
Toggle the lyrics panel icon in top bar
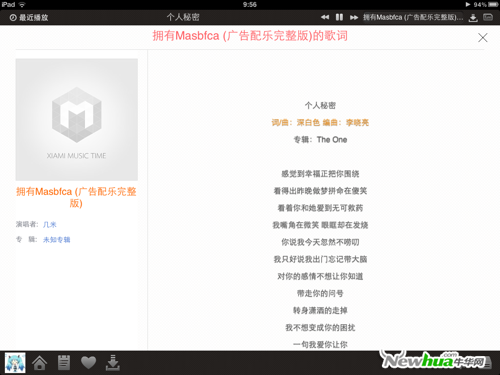[x=488, y=17]
